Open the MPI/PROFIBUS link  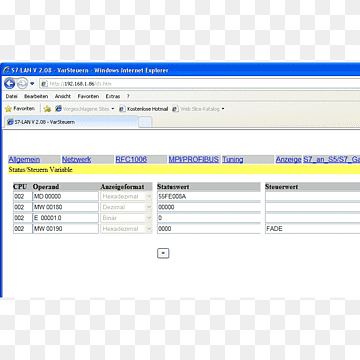point(194,159)
